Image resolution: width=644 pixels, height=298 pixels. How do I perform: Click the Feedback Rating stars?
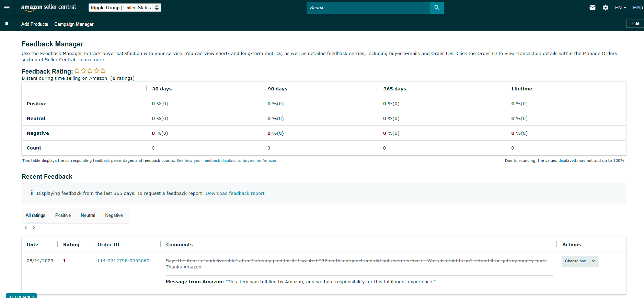pos(90,71)
